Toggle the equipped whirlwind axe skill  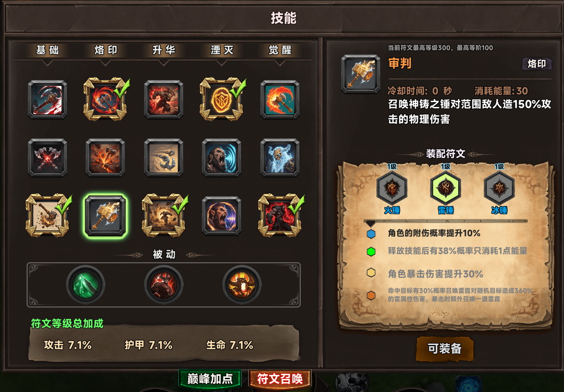click(105, 99)
